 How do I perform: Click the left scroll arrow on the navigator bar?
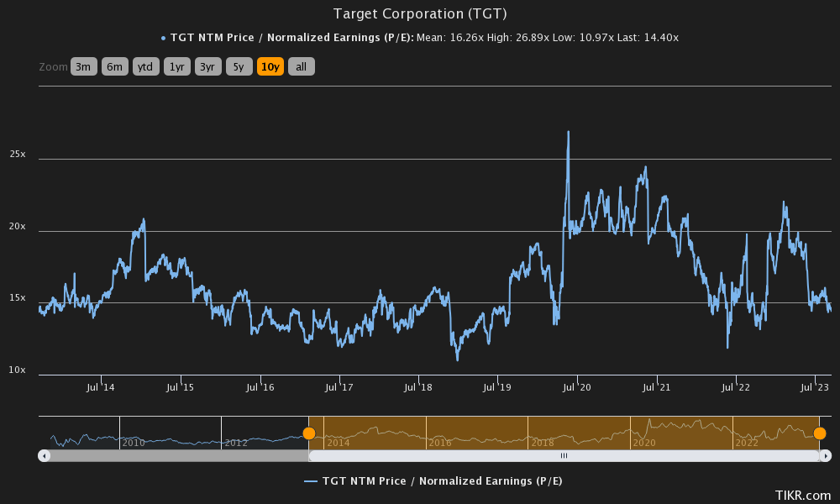click(42, 455)
